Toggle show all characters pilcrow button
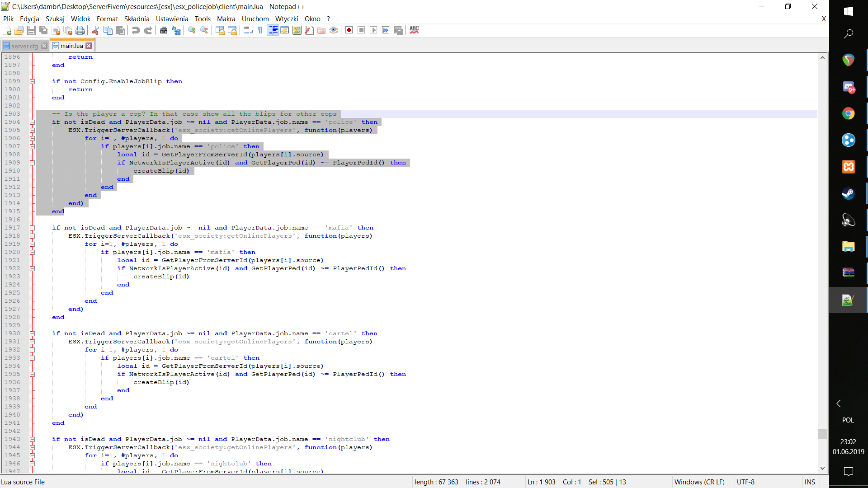The width and height of the screenshot is (868, 488). click(260, 30)
